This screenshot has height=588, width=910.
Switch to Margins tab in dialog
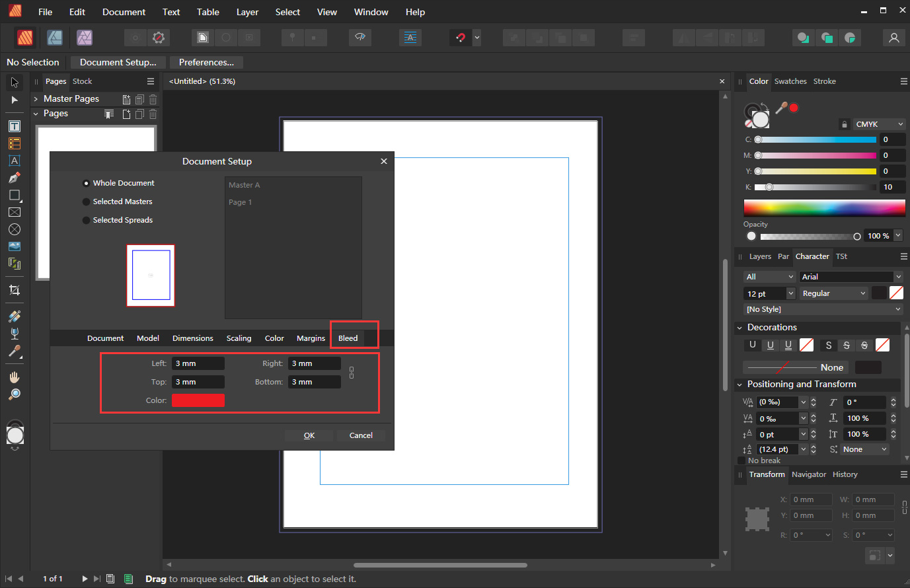(x=311, y=338)
